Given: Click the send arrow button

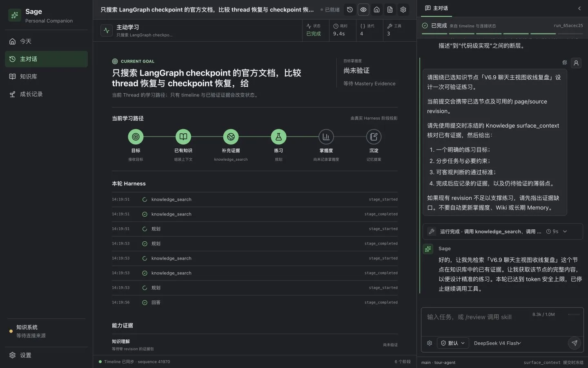Looking at the screenshot, I should coord(574,343).
